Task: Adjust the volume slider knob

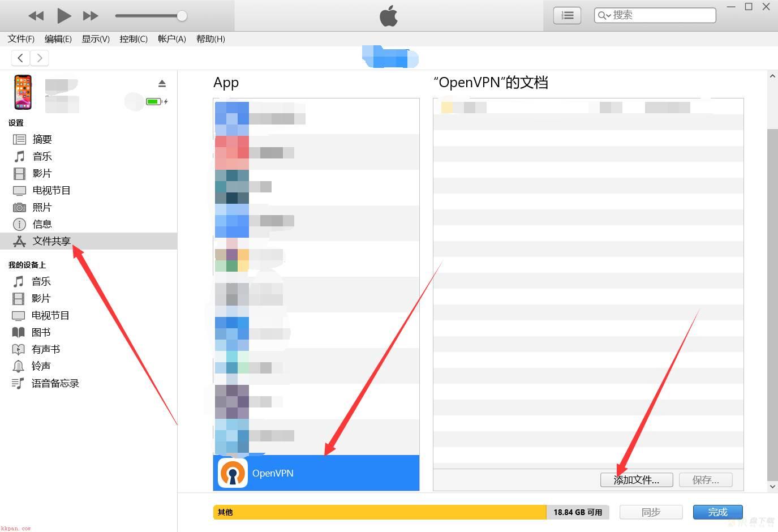Action: coord(182,16)
